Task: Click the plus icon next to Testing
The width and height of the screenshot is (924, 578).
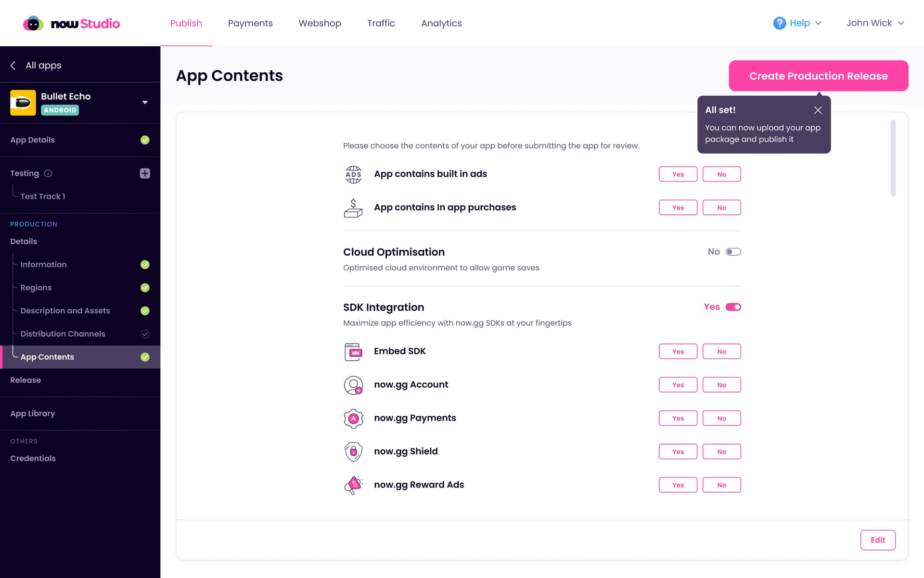Action: 145,173
